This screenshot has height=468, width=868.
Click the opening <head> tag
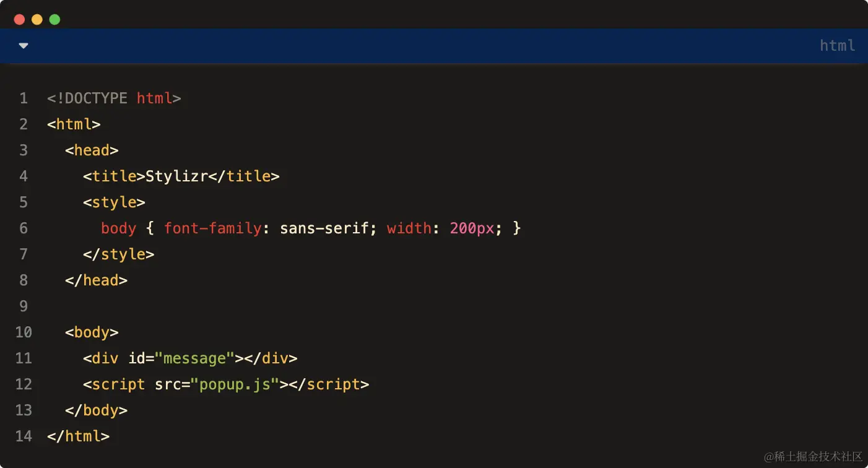92,150
